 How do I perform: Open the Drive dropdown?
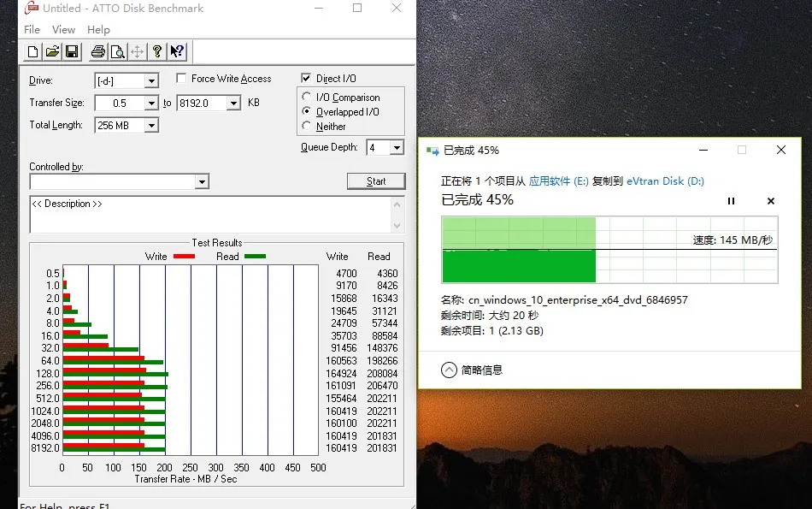click(x=151, y=81)
